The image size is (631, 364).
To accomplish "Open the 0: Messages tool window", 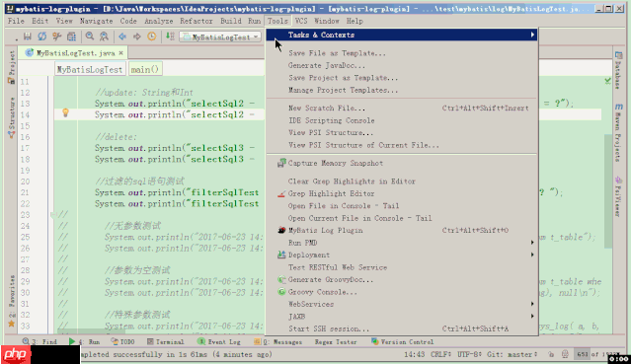I will click(x=278, y=342).
